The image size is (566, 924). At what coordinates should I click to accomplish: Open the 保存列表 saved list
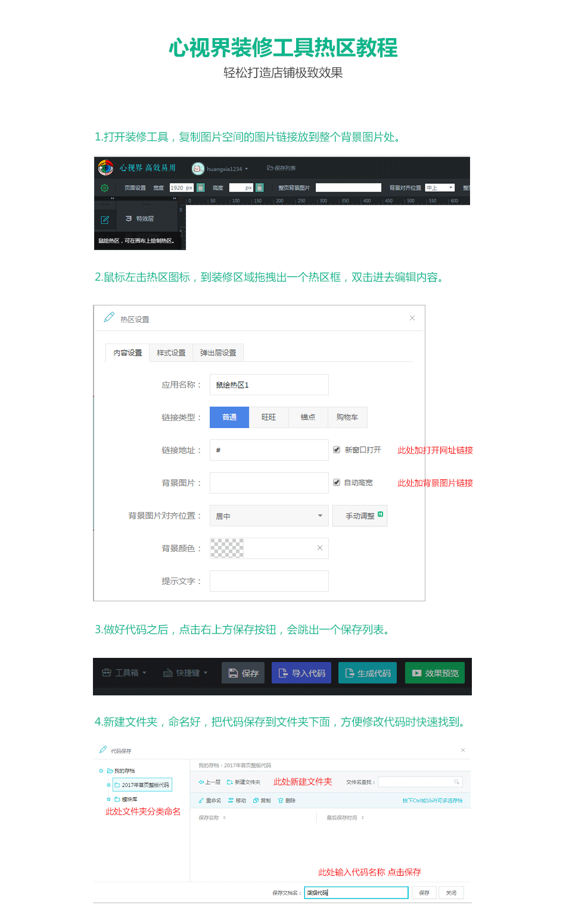coord(281,168)
